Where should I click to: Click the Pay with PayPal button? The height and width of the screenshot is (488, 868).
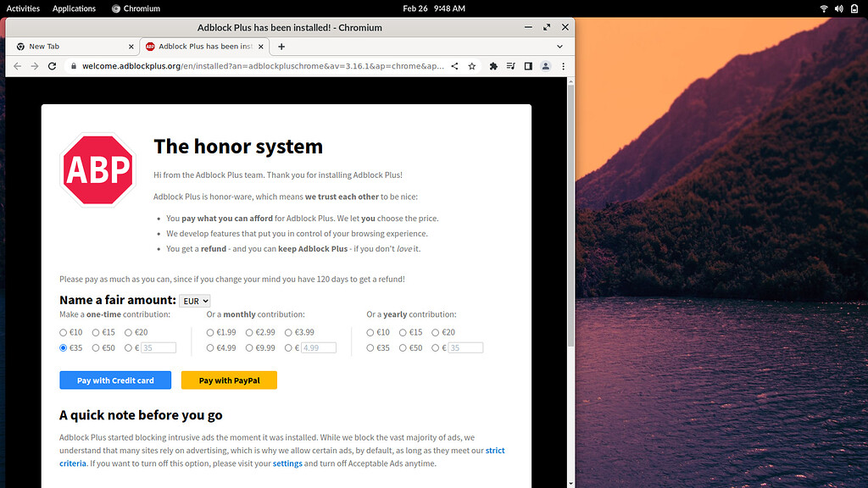tap(229, 380)
